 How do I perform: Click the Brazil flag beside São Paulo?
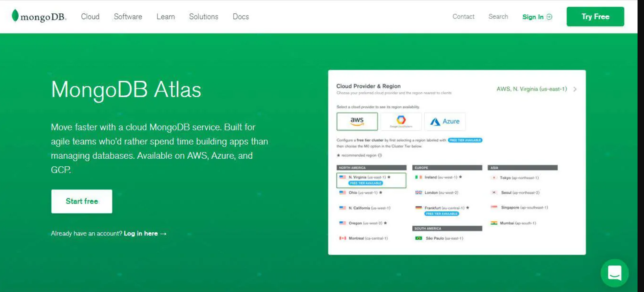pyautogui.click(x=419, y=238)
